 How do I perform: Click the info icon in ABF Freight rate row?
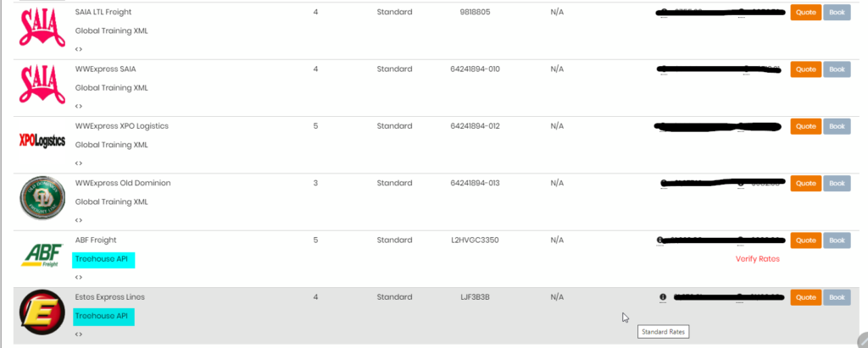[x=659, y=240]
